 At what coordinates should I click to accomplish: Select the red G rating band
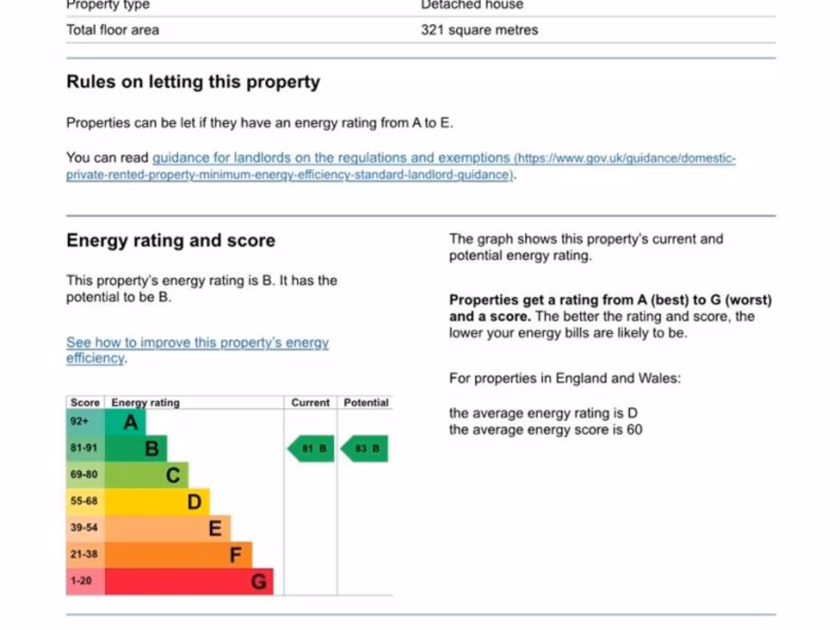pyautogui.click(x=190, y=582)
